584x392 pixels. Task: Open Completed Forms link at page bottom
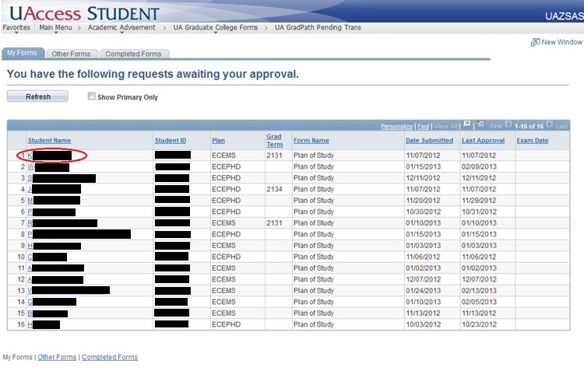[110, 357]
